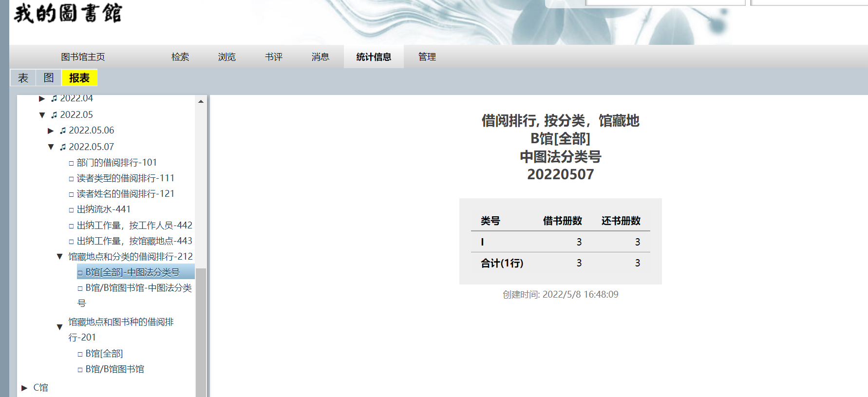868x397 pixels.
Task: Select the 2022.05.07 tree item label
Action: (92, 147)
